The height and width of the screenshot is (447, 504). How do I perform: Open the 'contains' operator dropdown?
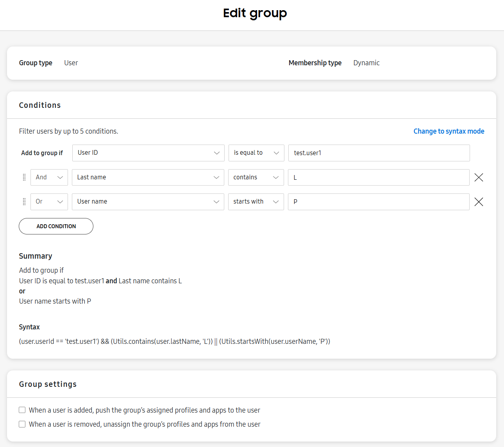pyautogui.click(x=256, y=177)
